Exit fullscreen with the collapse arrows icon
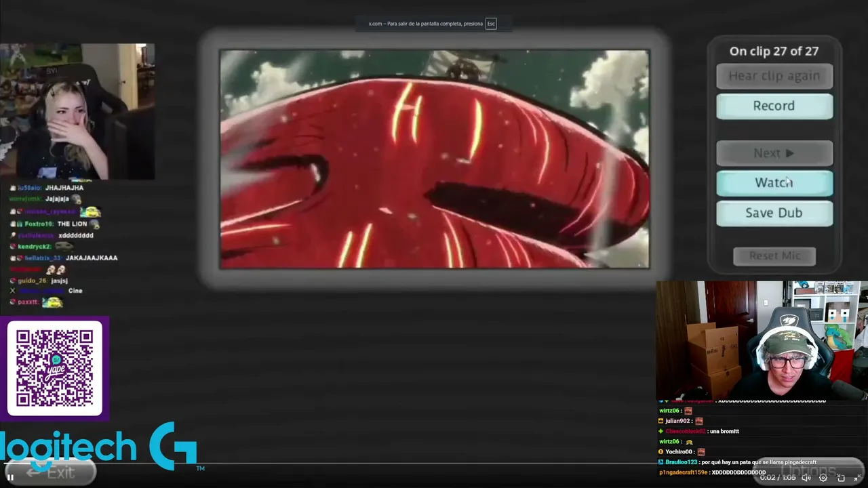Image resolution: width=868 pixels, height=488 pixels. point(857,478)
